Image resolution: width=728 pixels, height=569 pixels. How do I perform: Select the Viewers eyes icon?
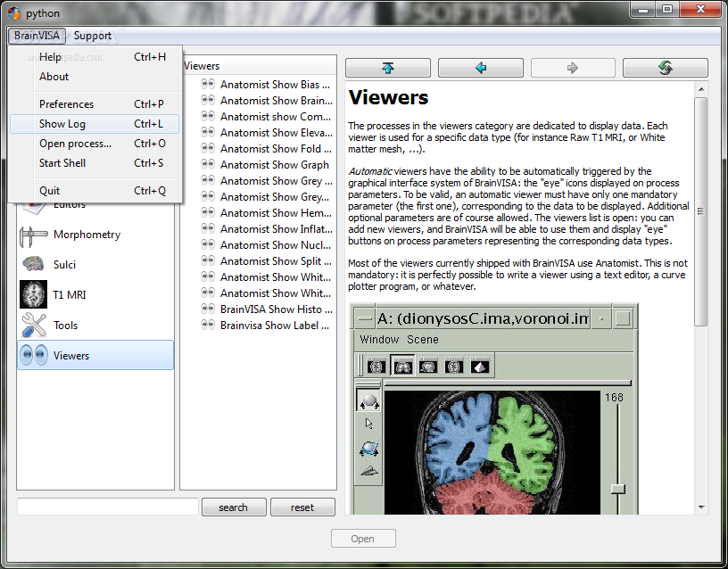pyautogui.click(x=34, y=355)
